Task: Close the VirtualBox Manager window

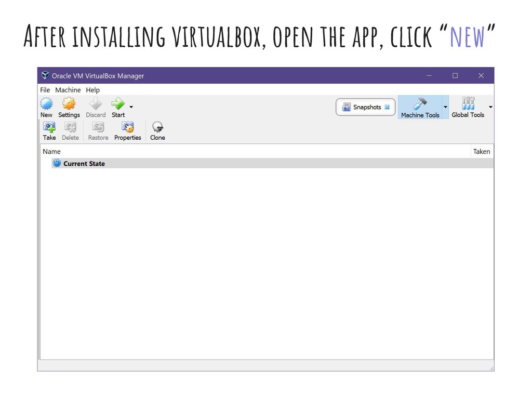Action: click(481, 75)
